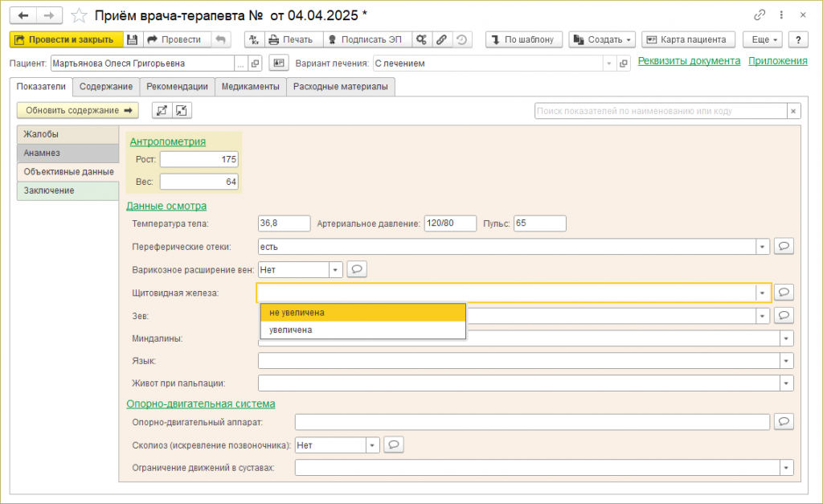823x504 pixels.
Task: Click ellipsis select button in Пациент field
Action: pos(240,64)
